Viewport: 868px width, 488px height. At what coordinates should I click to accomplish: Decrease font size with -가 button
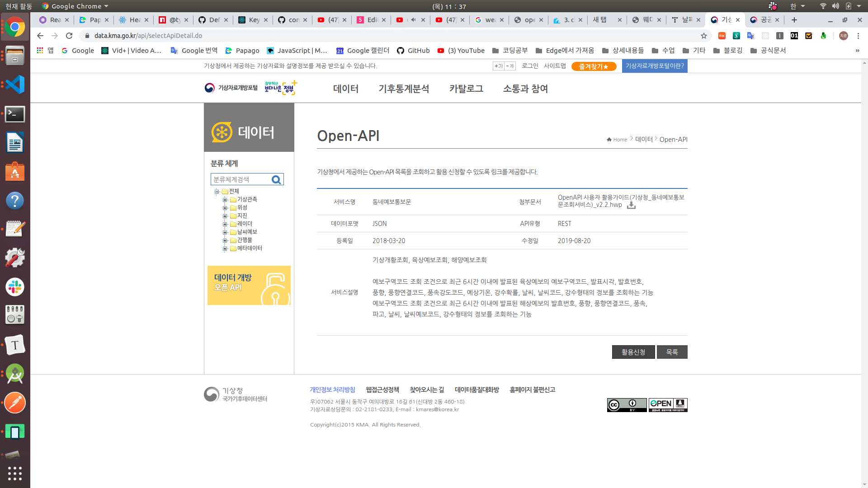[x=510, y=66]
